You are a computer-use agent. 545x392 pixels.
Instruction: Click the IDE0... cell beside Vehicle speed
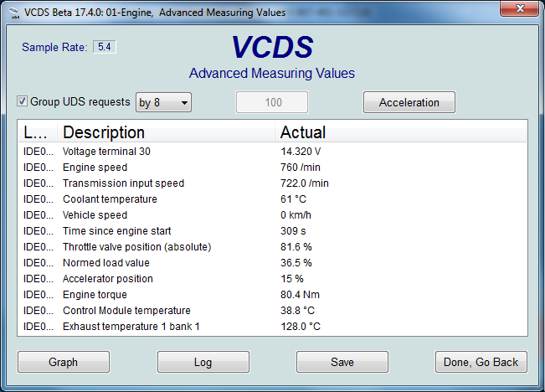point(39,215)
